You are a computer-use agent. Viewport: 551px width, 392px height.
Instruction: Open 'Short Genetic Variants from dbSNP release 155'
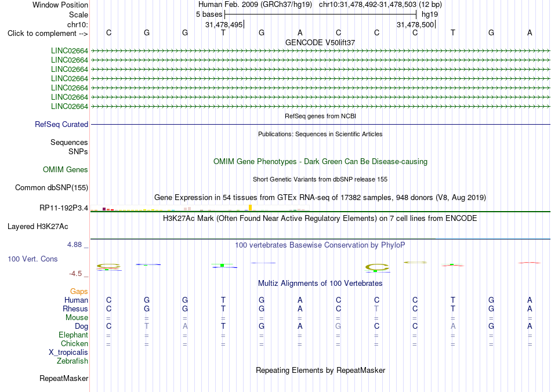pos(320,179)
